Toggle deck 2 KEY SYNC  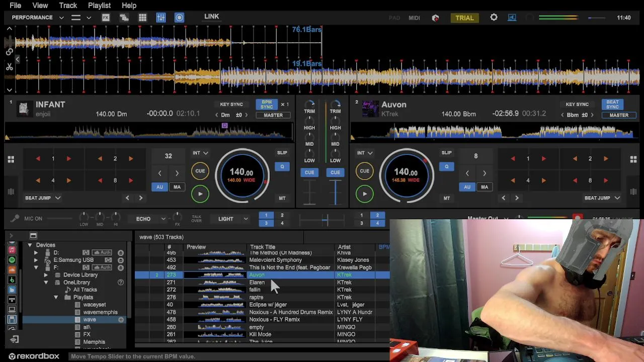(x=577, y=105)
